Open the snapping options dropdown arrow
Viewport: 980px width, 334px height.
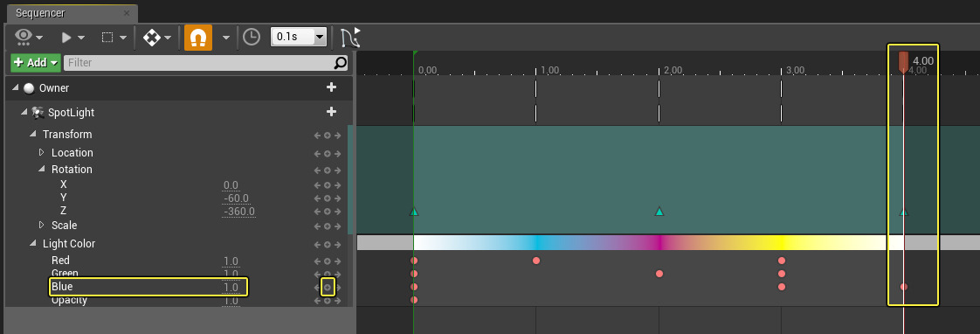[x=225, y=38]
